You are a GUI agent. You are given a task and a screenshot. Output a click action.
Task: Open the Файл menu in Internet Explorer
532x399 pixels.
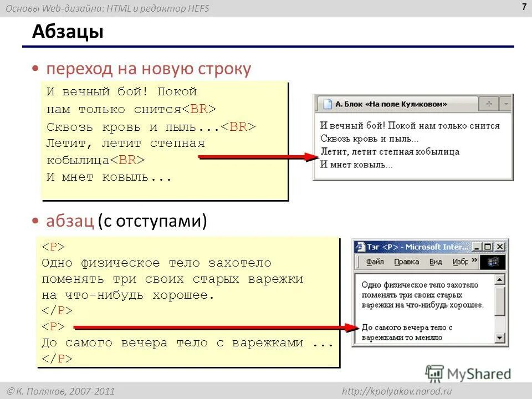(375, 262)
